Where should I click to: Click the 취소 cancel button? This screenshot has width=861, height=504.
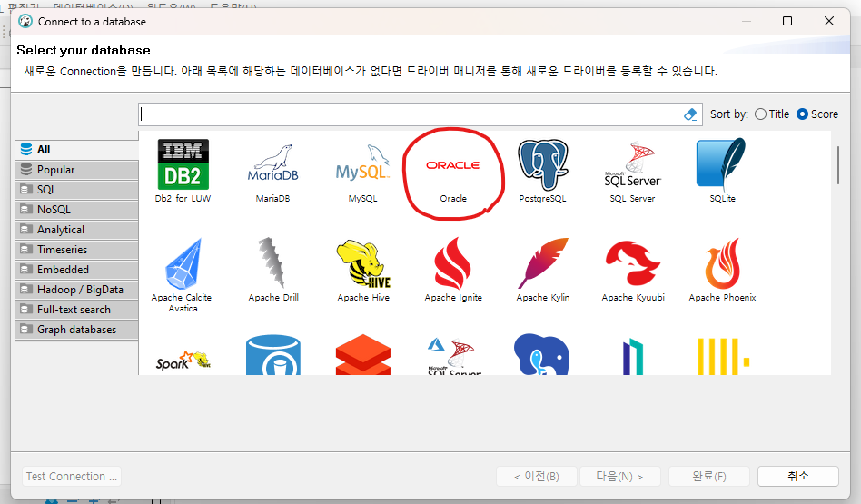[798, 477]
